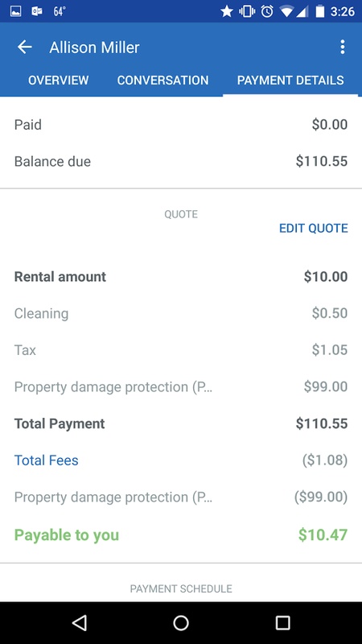Image resolution: width=362 pixels, height=644 pixels.
Task: Tap the back arrow icon
Action: 25,47
